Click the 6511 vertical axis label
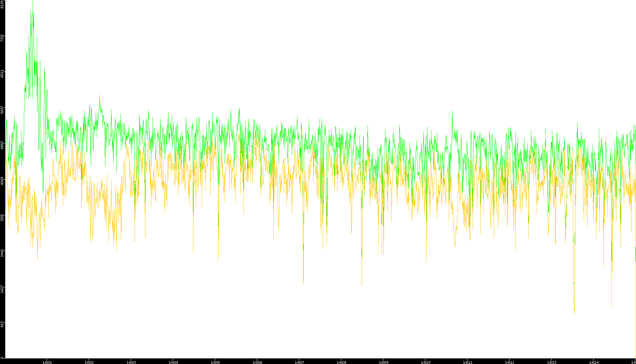The width and height of the screenshot is (636, 364). pyautogui.click(x=2, y=74)
